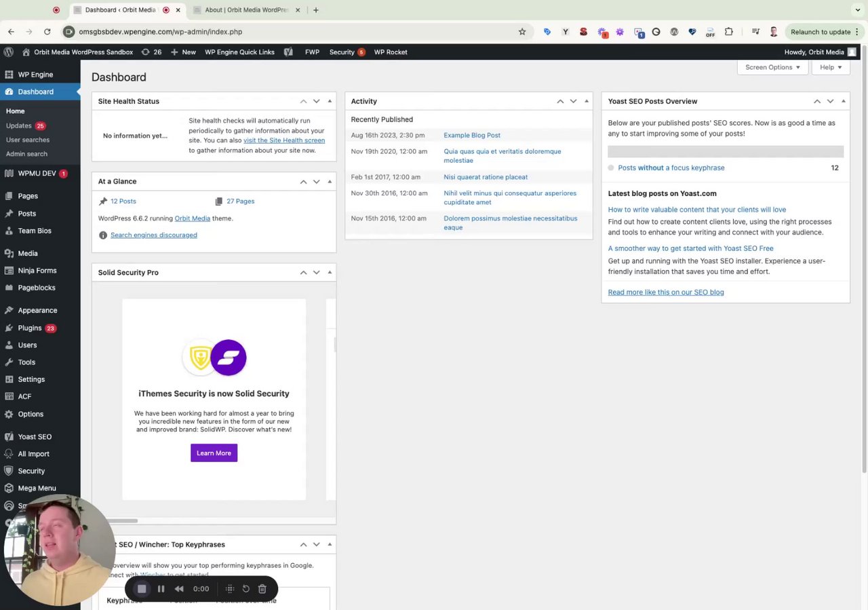The image size is (868, 610).
Task: Click the Howdy, Orbit Media account menu
Action: (x=820, y=52)
